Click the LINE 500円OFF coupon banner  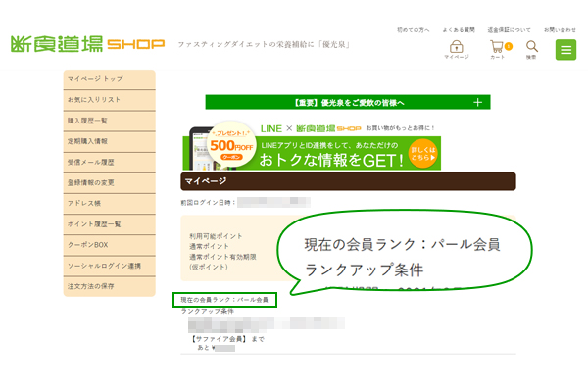click(x=312, y=146)
